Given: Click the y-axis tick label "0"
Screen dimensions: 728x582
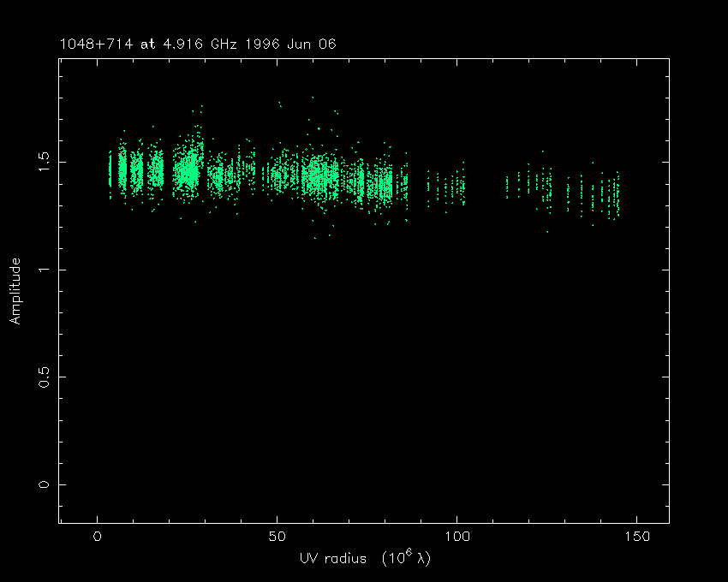Looking at the screenshot, I should [42, 484].
